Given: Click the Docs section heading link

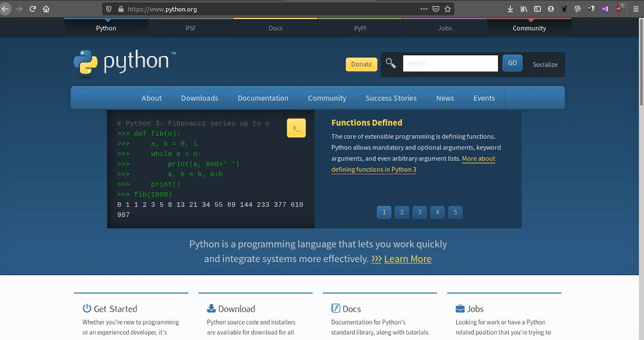Looking at the screenshot, I should click(352, 308).
